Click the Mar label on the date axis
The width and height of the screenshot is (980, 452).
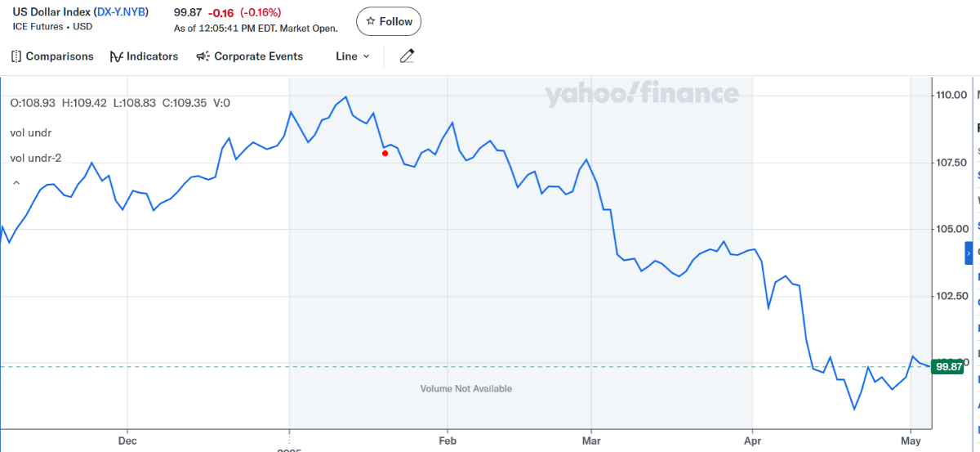591,441
